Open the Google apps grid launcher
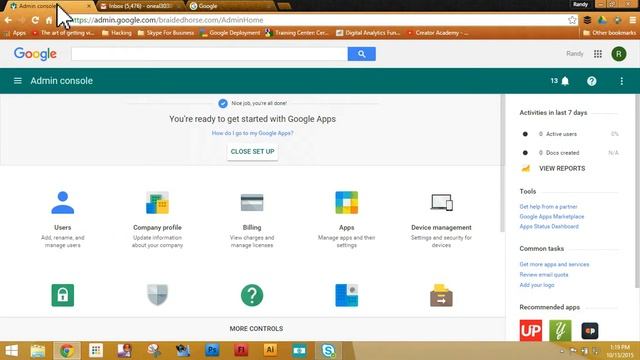640x360 pixels. coord(598,54)
